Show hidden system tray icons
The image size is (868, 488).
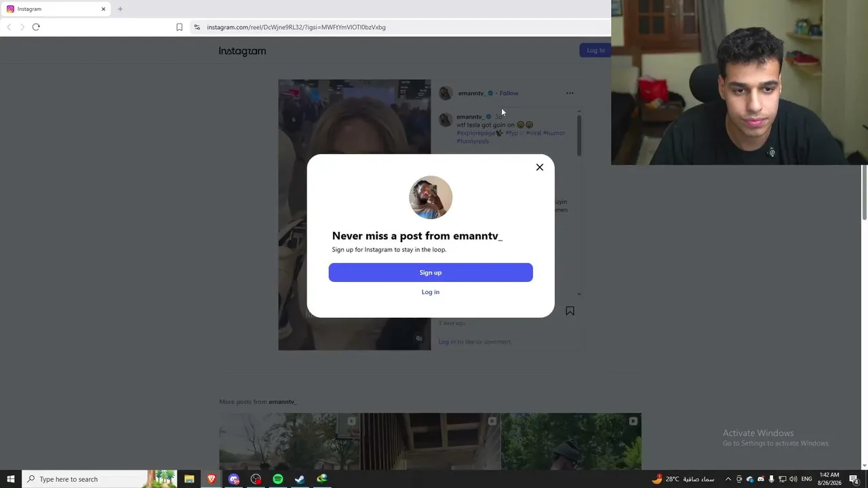tap(728, 479)
